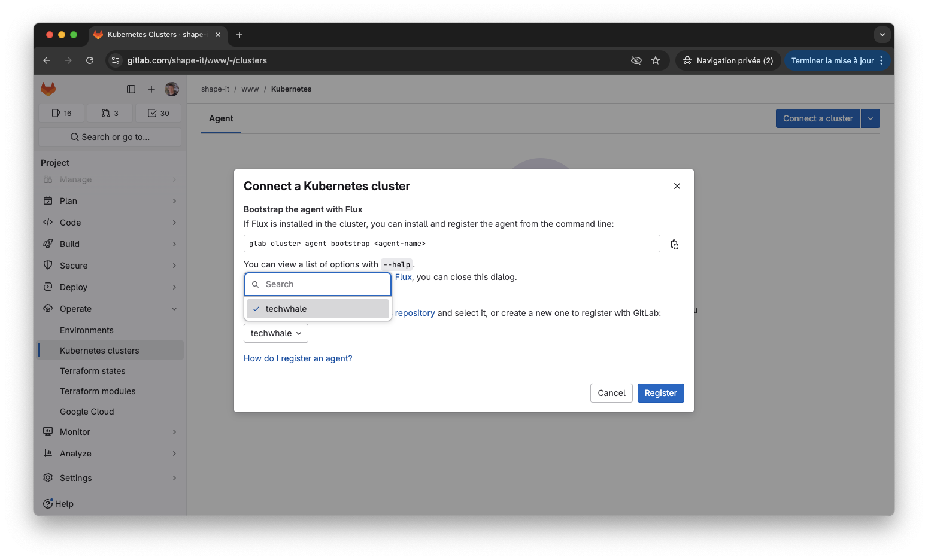Open the techwhale agent dropdown

coord(276,333)
